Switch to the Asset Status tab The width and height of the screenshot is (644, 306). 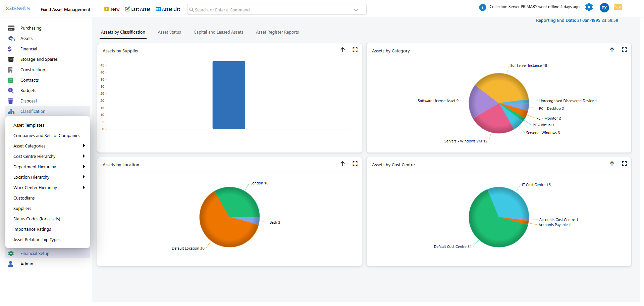(169, 32)
